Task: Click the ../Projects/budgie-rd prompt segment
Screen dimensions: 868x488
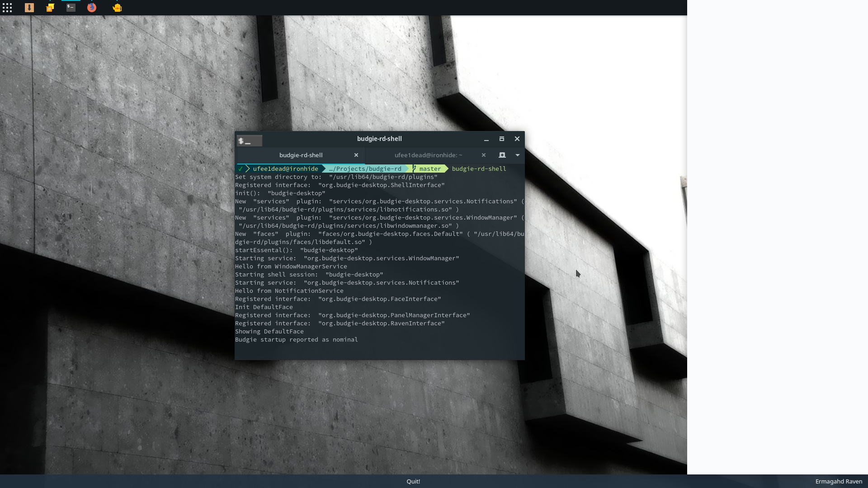Action: tap(365, 169)
